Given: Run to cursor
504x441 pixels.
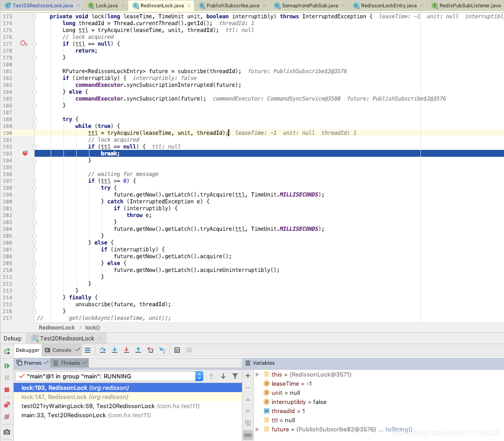Looking at the screenshot, I should 163,351.
